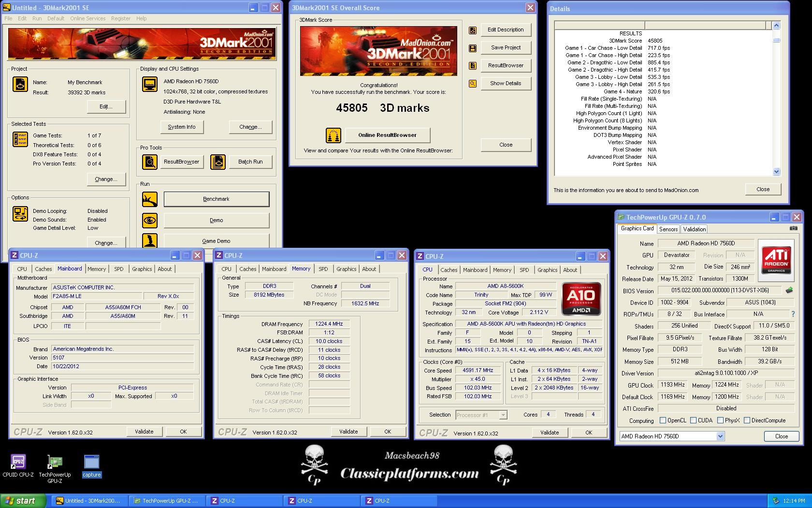Image resolution: width=812 pixels, height=508 pixels.
Task: Click Close in the GPU-Z window
Action: click(781, 436)
